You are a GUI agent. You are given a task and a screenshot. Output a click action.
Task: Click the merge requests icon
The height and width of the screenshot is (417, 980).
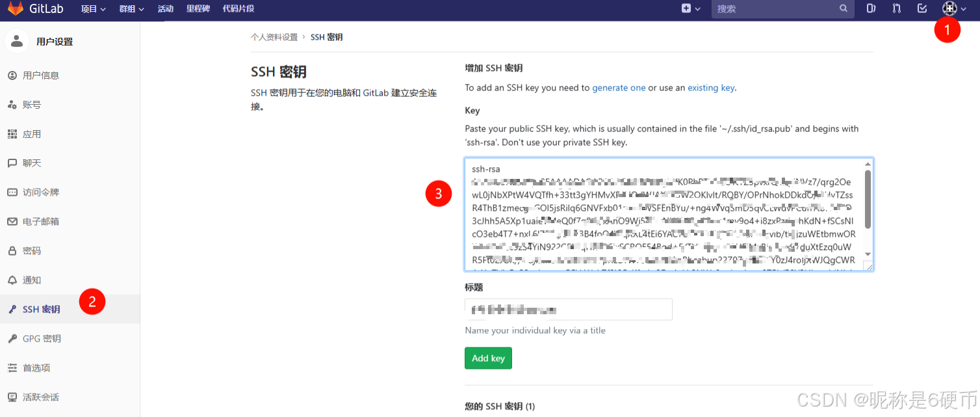(896, 9)
